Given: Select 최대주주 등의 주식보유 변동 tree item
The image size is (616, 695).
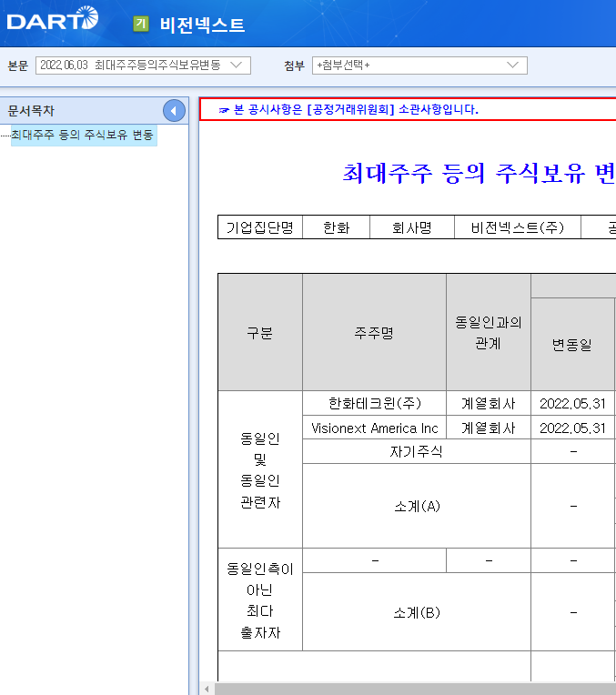Looking at the screenshot, I should pos(83,135).
